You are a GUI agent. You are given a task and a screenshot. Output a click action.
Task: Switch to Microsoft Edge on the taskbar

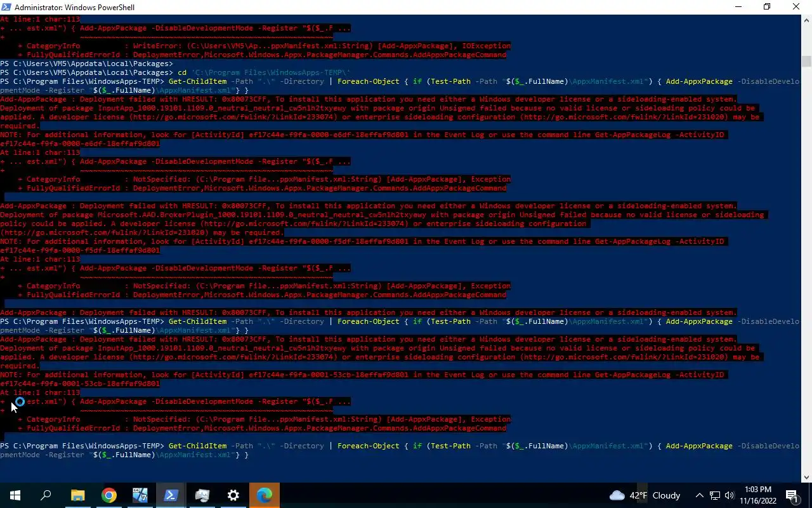point(265,495)
